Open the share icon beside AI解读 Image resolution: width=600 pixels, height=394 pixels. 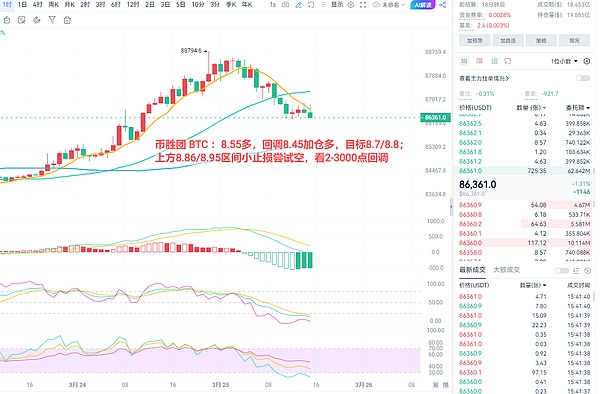click(x=443, y=5)
